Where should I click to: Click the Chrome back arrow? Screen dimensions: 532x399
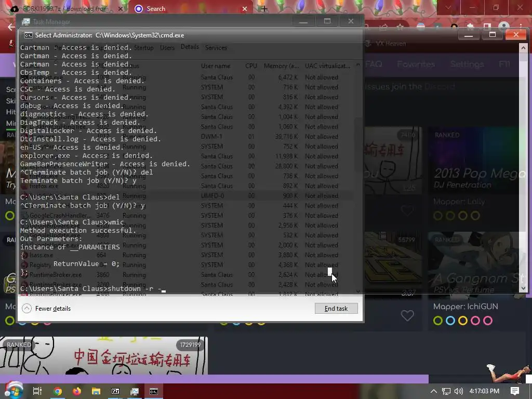[11, 27]
